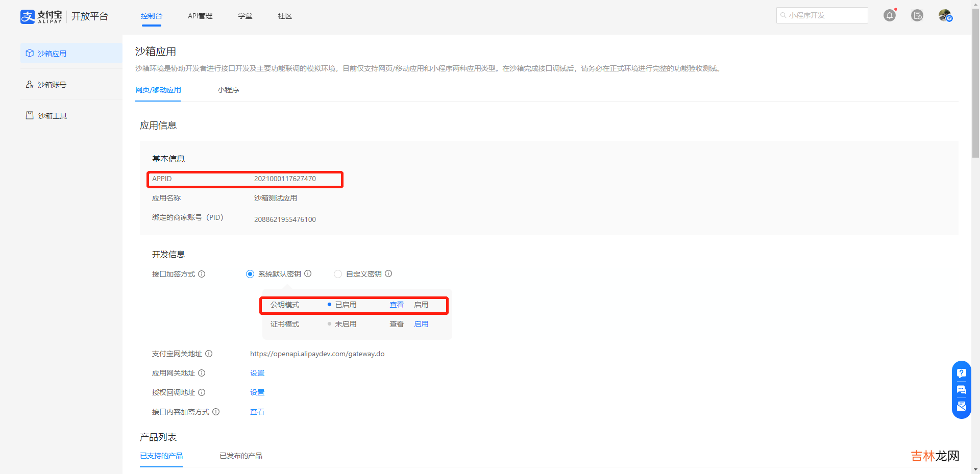Click 设置 link for 应用网关地址
Screen dimensions: 980x474
coord(257,373)
